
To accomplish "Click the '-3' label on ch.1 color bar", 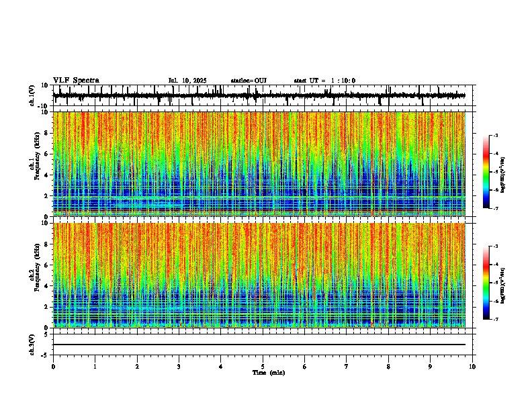I will click(x=495, y=136).
